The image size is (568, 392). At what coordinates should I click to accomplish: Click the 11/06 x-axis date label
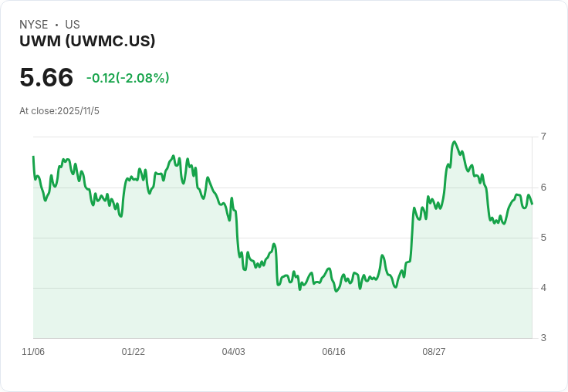(x=33, y=352)
